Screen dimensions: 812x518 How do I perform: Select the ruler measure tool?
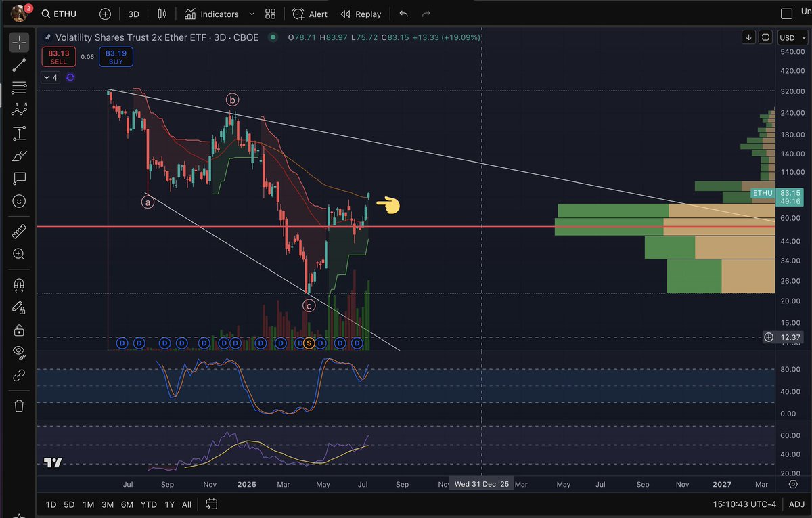[19, 232]
